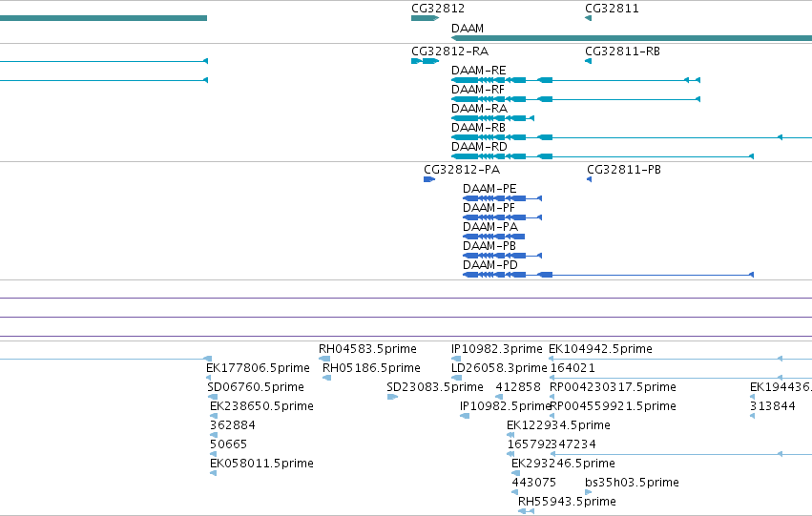Click the 412858 feature label
This screenshot has width=812, height=516.
coord(518,387)
